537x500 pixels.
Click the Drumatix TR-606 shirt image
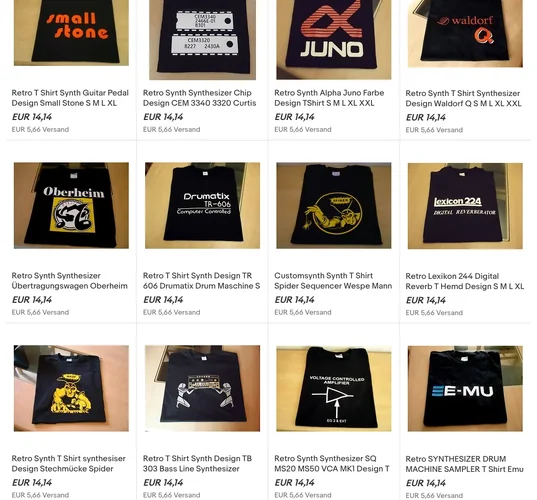[202, 205]
